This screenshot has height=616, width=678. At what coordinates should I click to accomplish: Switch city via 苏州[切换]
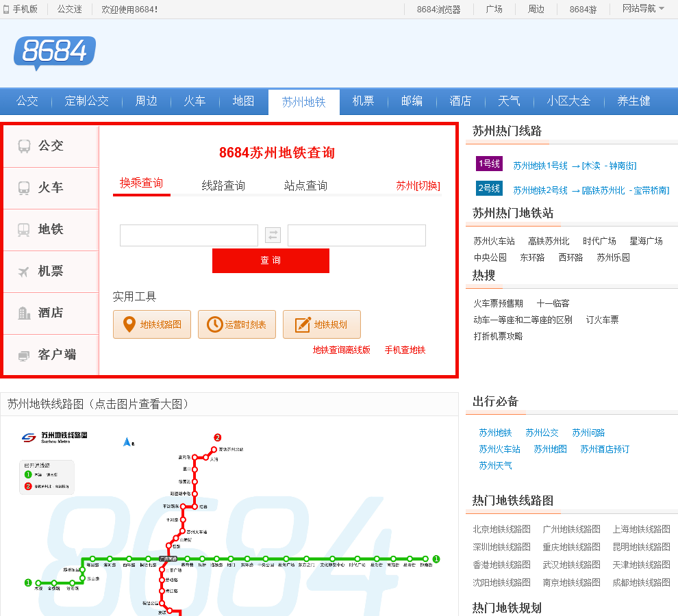(x=418, y=186)
